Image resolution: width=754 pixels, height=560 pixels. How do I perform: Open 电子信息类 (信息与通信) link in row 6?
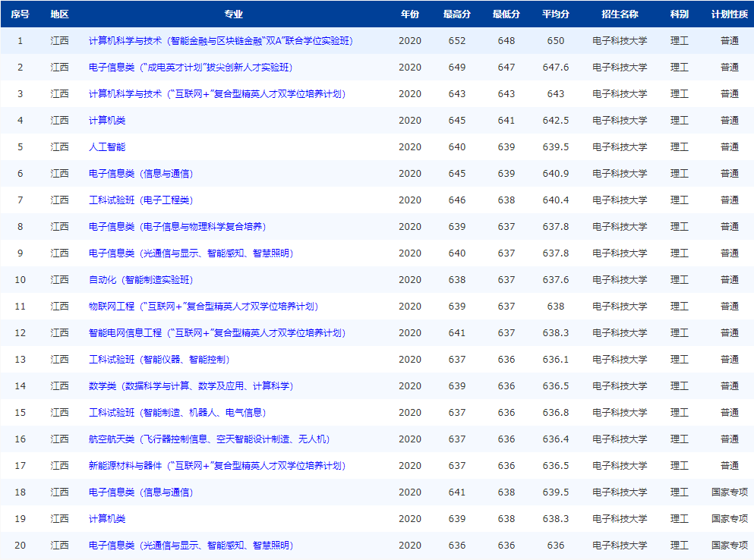point(141,174)
